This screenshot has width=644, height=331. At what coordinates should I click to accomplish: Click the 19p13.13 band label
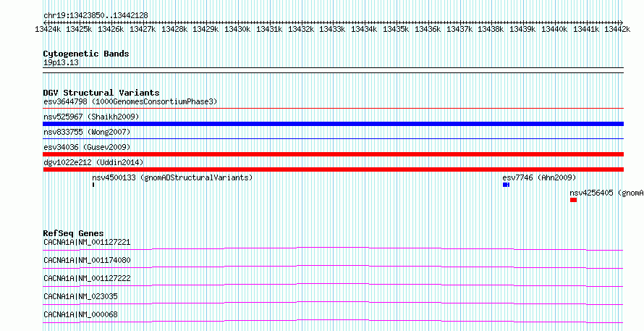coord(62,63)
